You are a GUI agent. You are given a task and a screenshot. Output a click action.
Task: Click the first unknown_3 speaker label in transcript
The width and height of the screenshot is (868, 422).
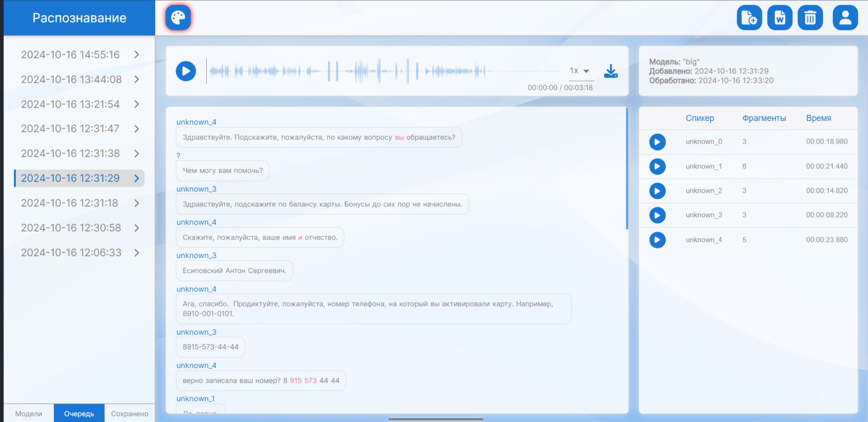pos(196,189)
